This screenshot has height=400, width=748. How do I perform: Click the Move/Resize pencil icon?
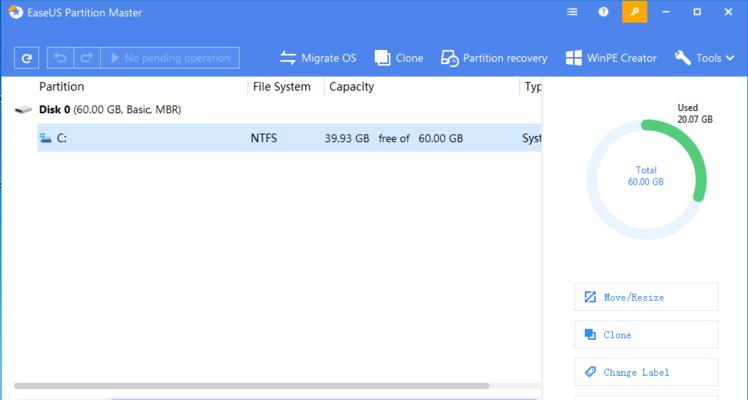[x=590, y=297]
